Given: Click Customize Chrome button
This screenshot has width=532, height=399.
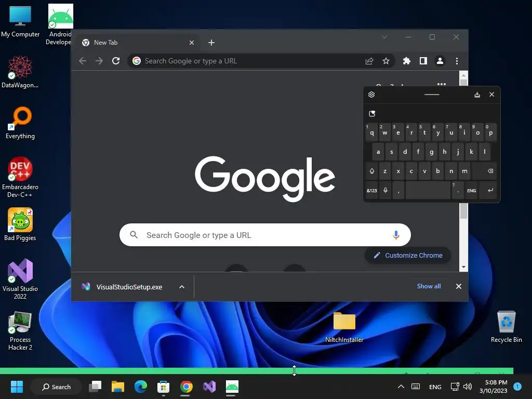Looking at the screenshot, I should 408,255.
